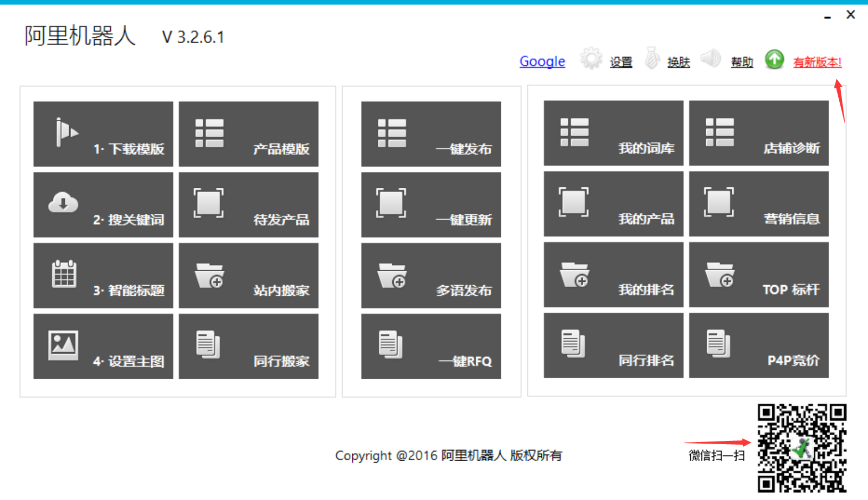Click the 有新版本! update link
Screen dimensions: 868x500
[x=817, y=62]
